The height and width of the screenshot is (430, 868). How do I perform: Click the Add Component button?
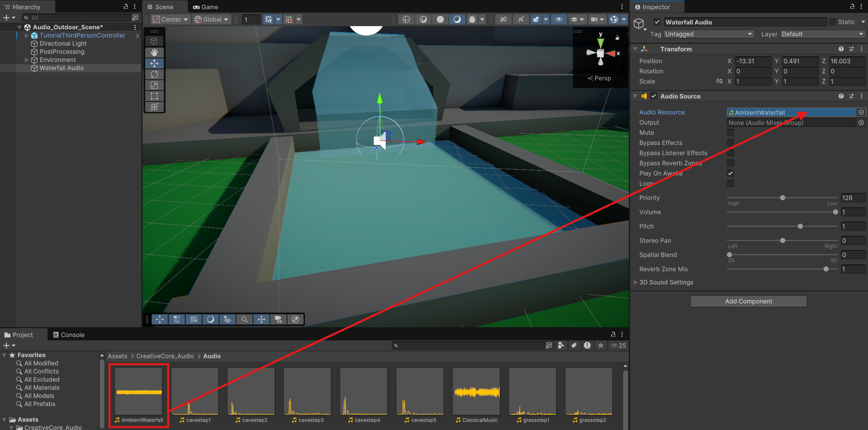tap(748, 301)
